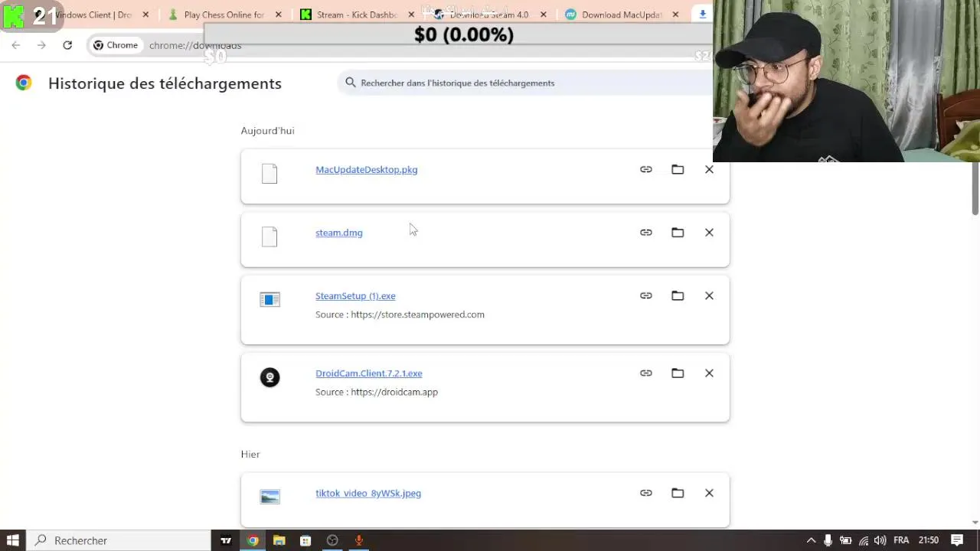Show MacUpdateDesktop.pkg in folder
This screenshot has height=551, width=980.
click(678, 169)
